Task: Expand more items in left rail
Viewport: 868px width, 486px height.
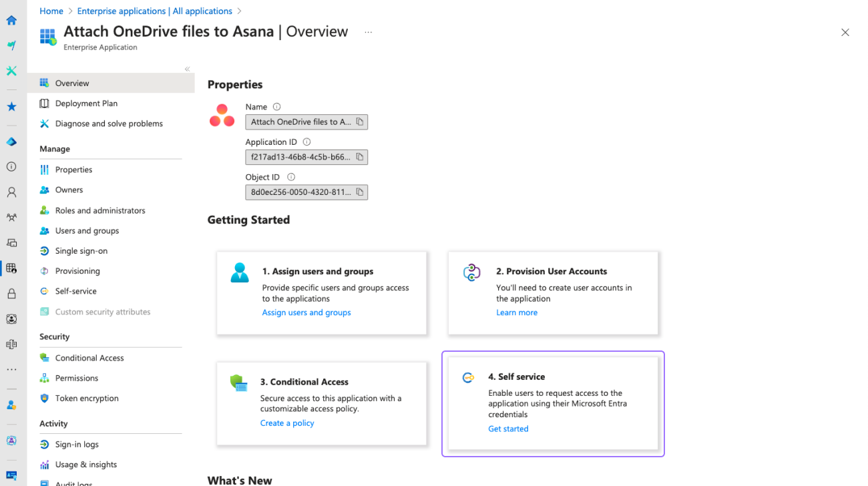Action: [x=11, y=369]
